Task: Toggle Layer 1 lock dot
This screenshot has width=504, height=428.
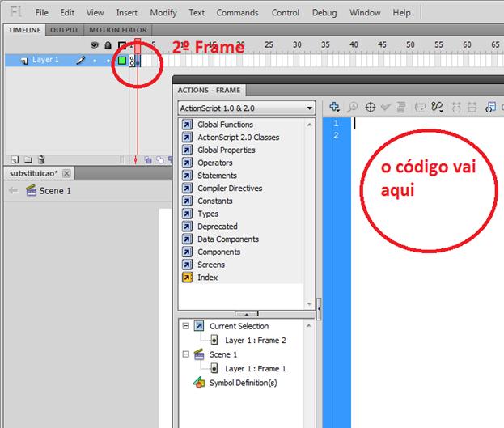Action: [108, 61]
